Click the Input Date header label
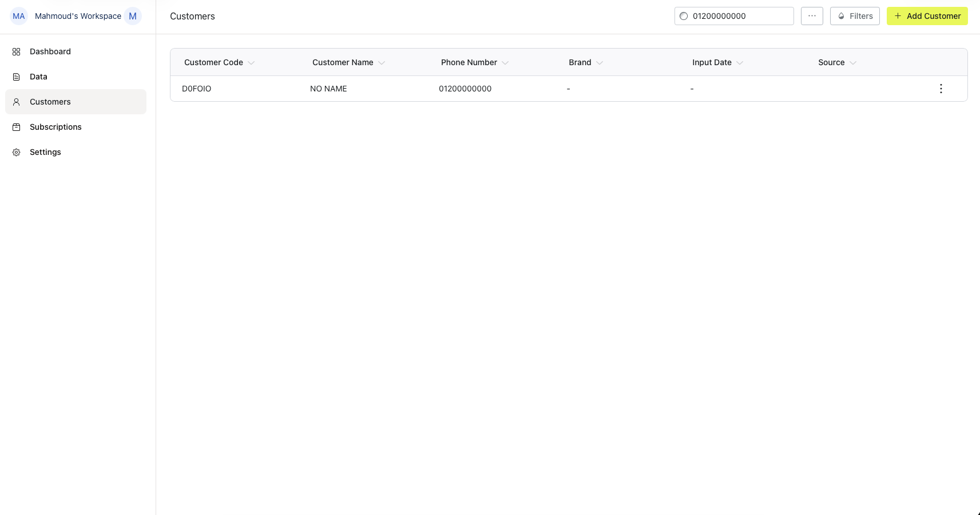980x515 pixels. (x=712, y=62)
